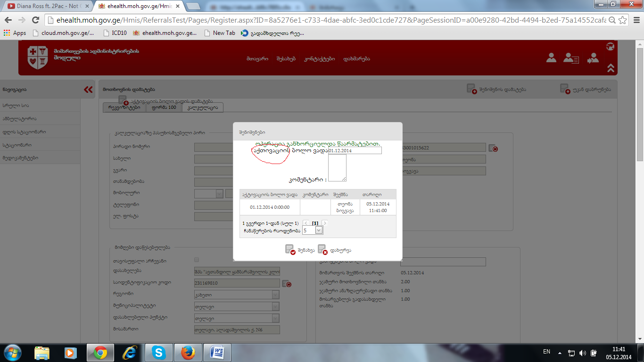The width and height of the screenshot is (644, 362).
Task: Expand the მუნიციპალიტეტი dropdown
Action: click(275, 306)
